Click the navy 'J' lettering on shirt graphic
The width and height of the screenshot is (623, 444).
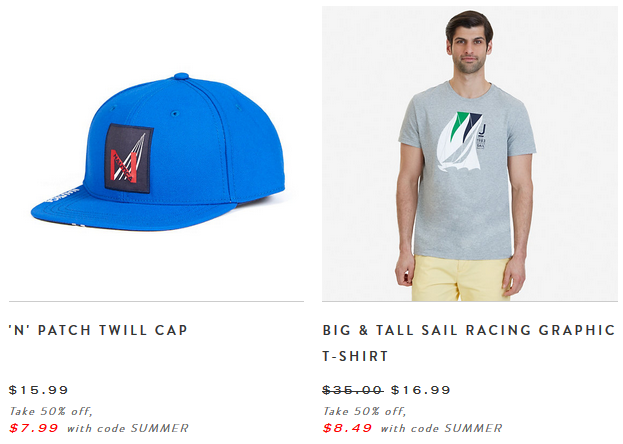482,130
